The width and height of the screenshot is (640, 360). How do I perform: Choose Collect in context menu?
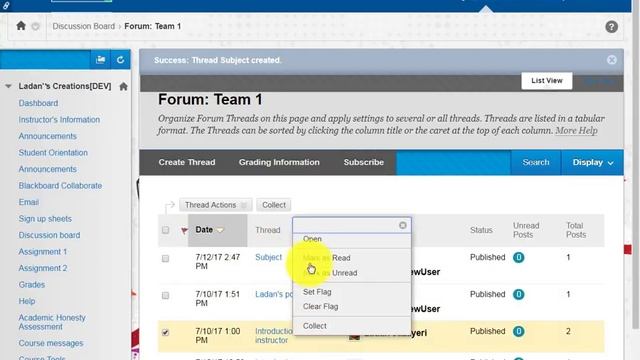(314, 326)
